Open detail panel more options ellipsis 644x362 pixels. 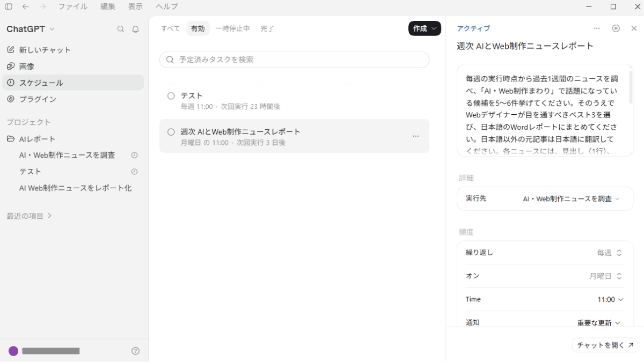(x=597, y=28)
